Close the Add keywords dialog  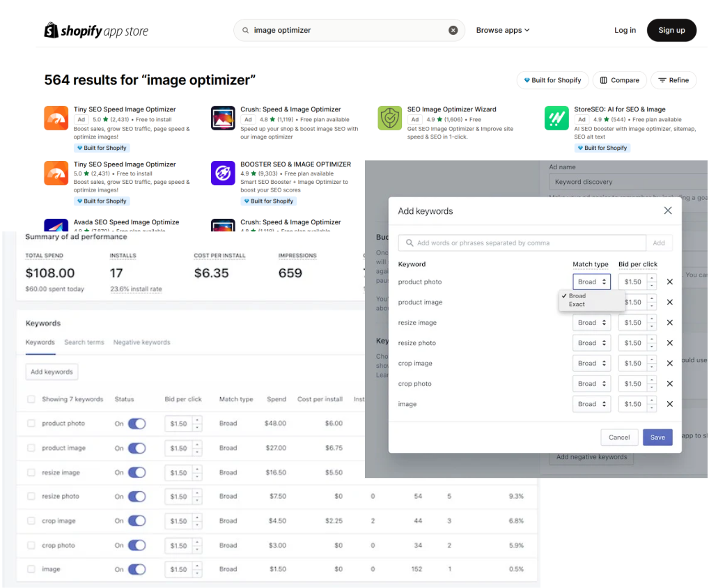click(x=667, y=210)
